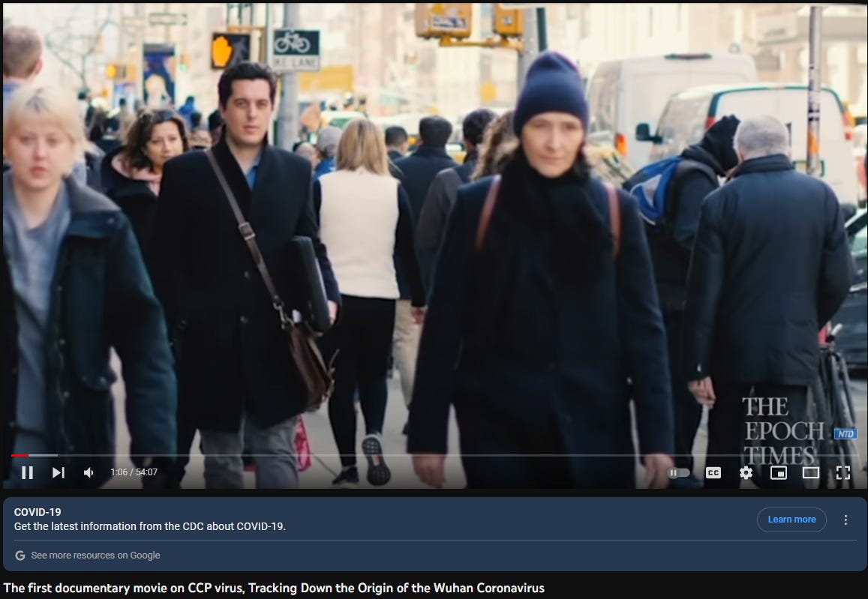Open the COVID-19 panel options menu

click(845, 520)
